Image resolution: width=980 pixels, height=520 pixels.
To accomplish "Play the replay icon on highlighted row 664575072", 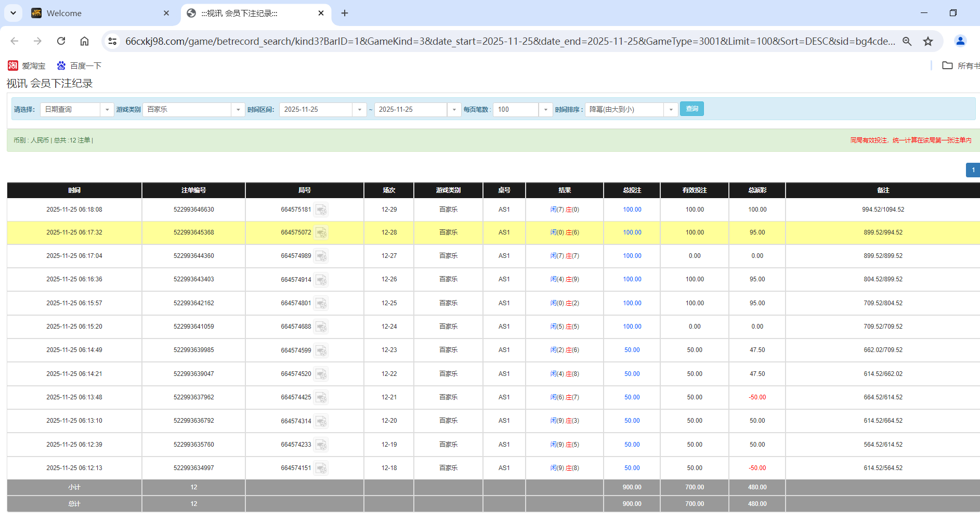I will (x=322, y=232).
